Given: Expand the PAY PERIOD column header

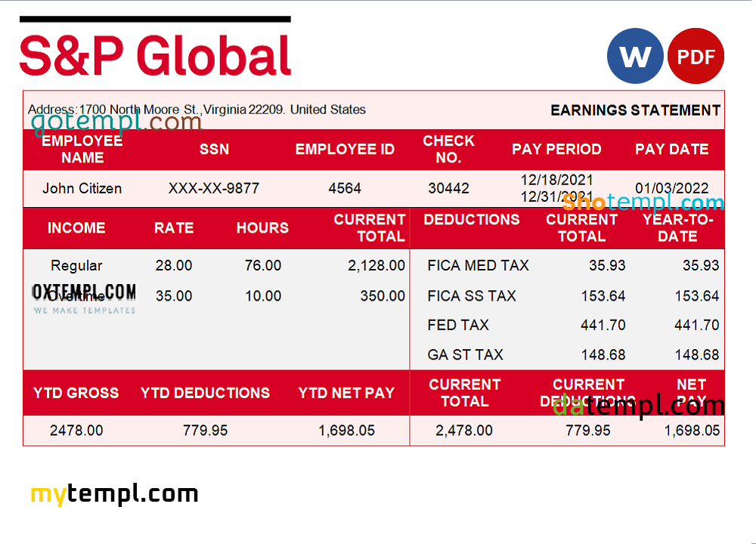Looking at the screenshot, I should tap(557, 150).
